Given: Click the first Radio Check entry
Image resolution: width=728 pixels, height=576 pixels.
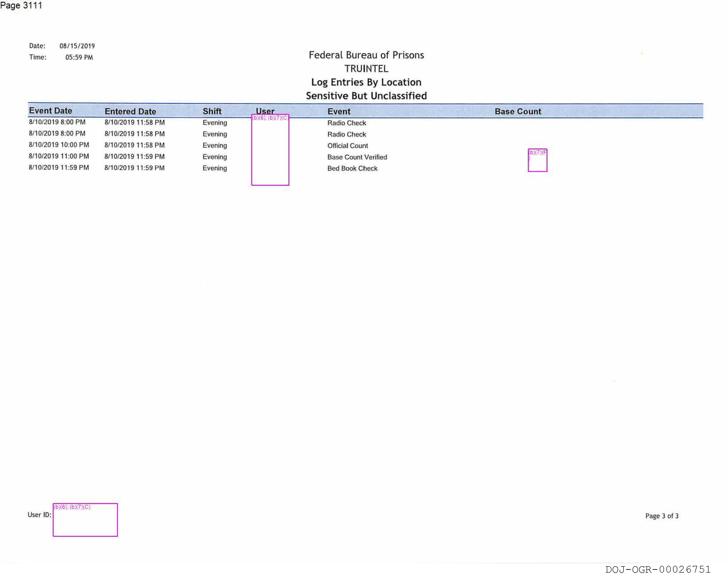Looking at the screenshot, I should (346, 123).
